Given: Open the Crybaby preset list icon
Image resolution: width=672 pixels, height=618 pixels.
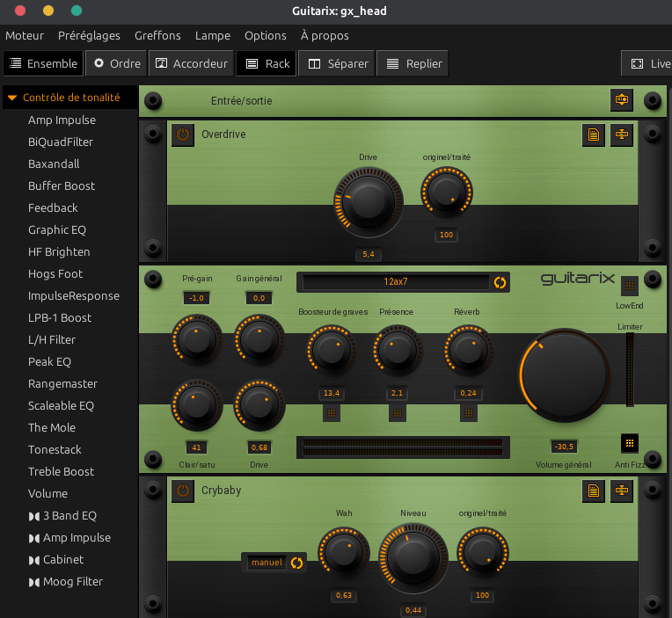Looking at the screenshot, I should [x=594, y=491].
